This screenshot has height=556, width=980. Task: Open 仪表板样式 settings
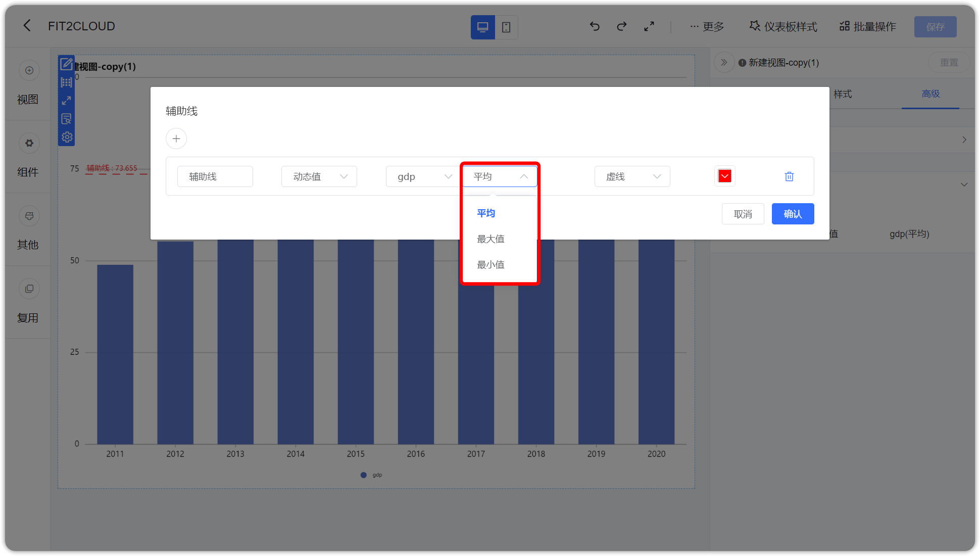tap(783, 26)
